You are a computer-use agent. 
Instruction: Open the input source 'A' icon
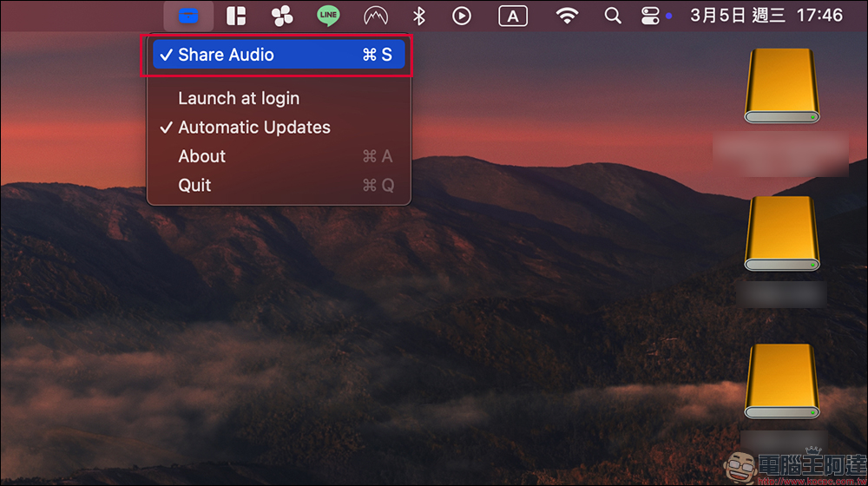pos(513,16)
